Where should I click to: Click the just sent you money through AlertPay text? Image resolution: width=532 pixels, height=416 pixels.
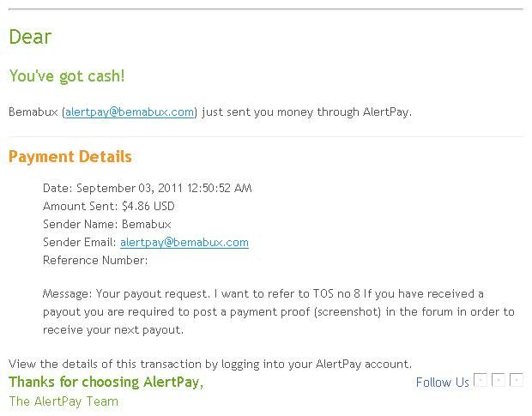coord(306,112)
